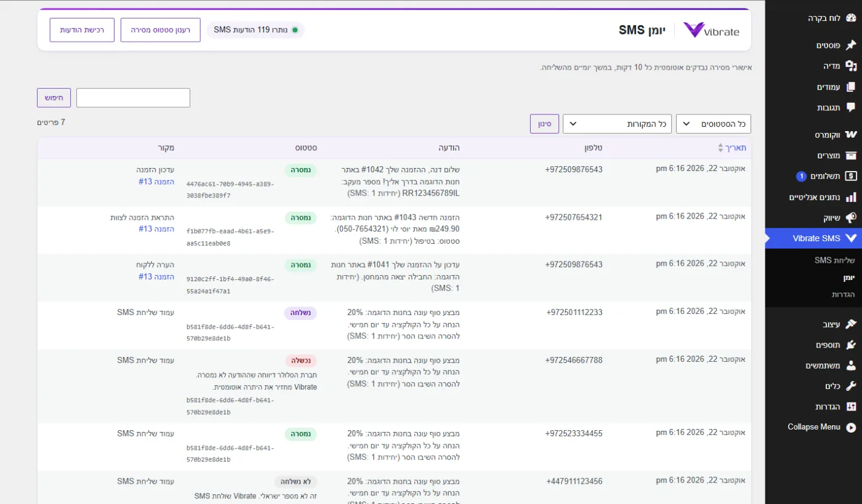Expand the כל הסטטוסים status dropdown
The width and height of the screenshot is (862, 504).
(714, 124)
